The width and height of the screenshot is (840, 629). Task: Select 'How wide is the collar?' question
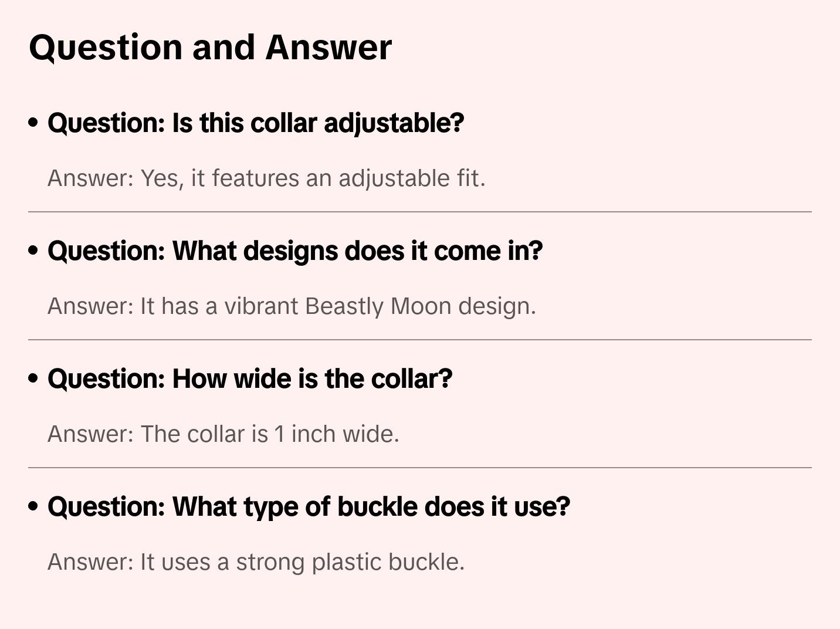[x=250, y=379]
